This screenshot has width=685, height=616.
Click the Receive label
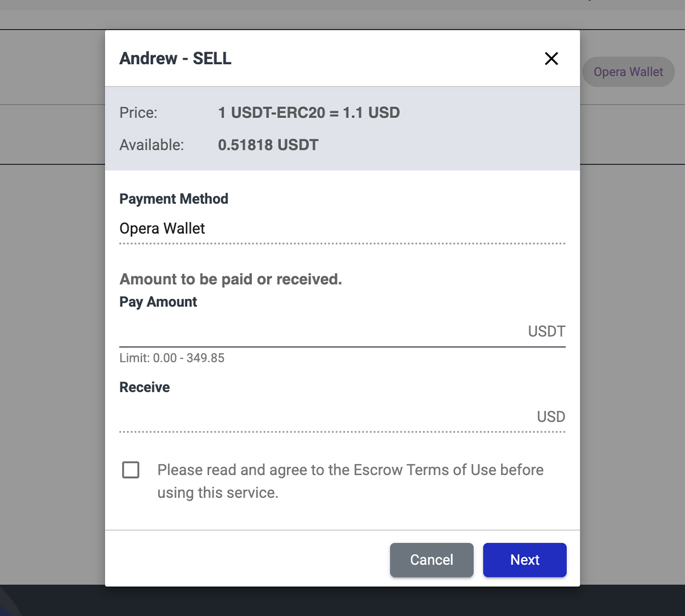[144, 387]
